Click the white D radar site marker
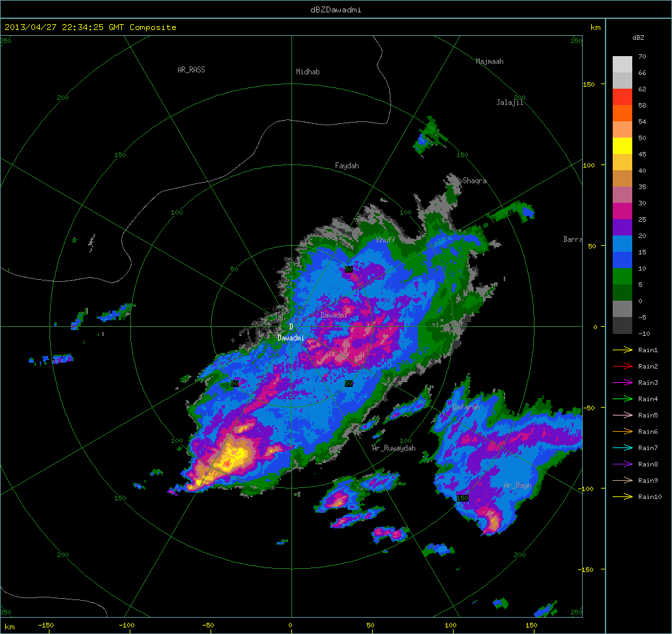 tap(291, 327)
